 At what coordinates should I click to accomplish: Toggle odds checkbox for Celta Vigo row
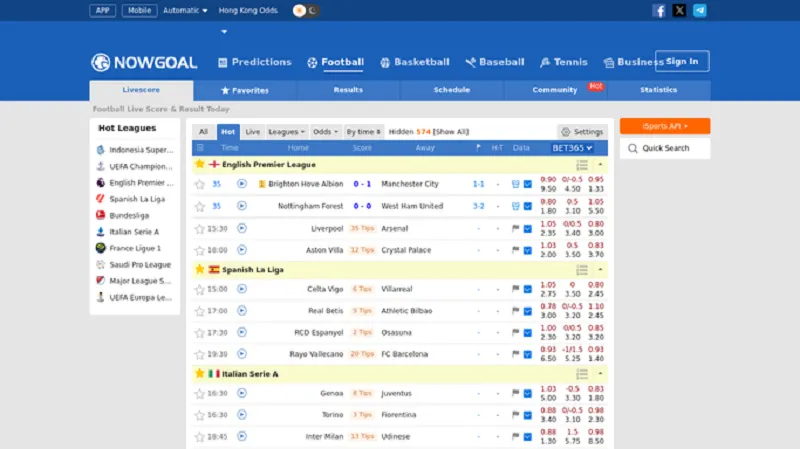(527, 289)
